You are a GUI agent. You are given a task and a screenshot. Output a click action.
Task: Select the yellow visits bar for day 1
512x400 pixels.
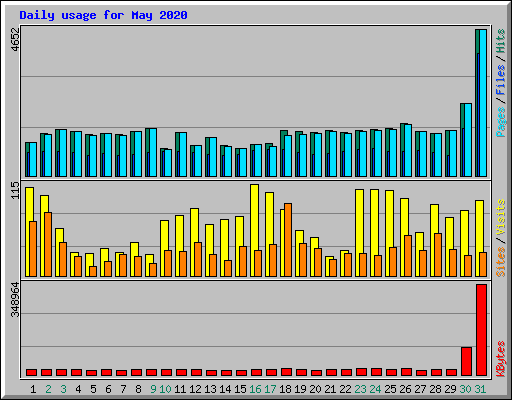(29, 204)
